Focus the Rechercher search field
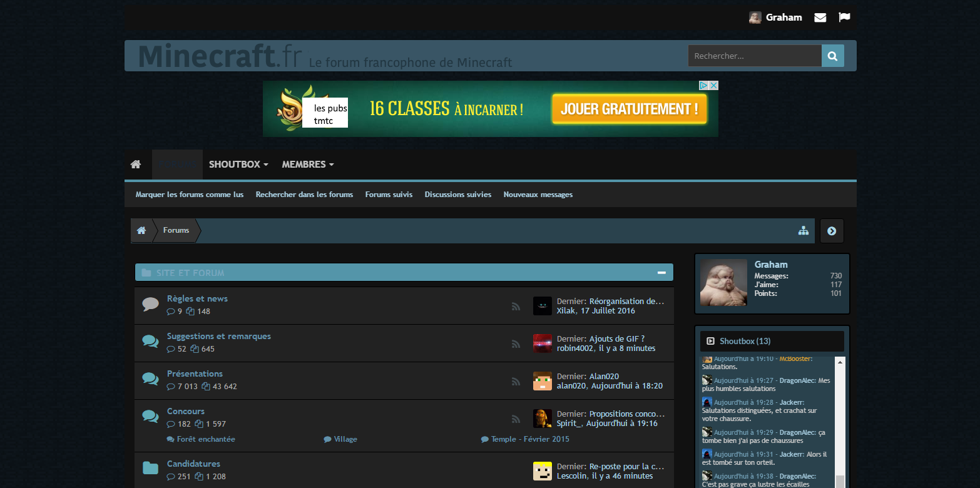Viewport: 980px width, 488px height. (755, 56)
